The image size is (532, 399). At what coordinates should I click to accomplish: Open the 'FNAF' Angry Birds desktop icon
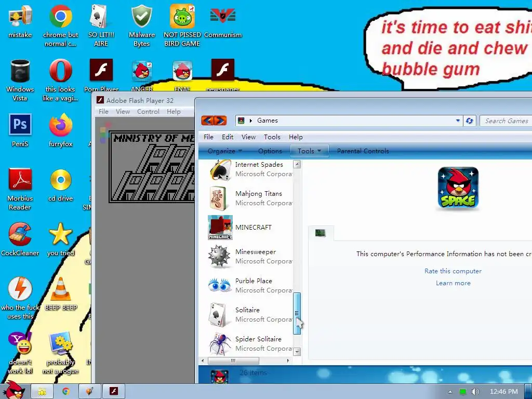[182, 75]
